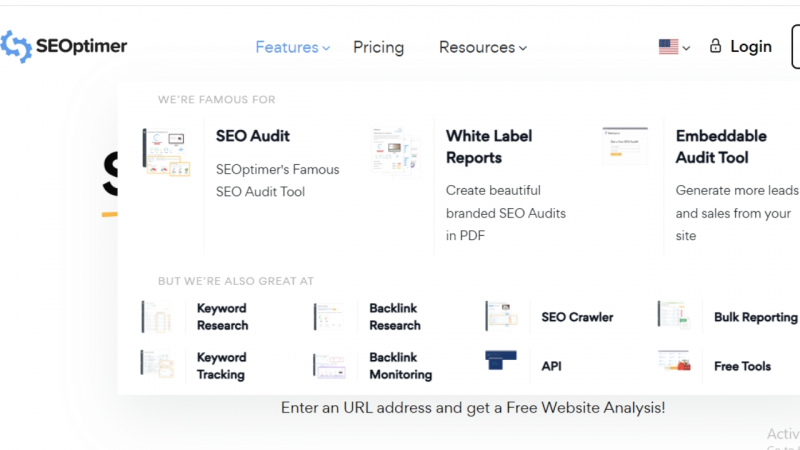The height and width of the screenshot is (450, 800).
Task: Click the Keyword Tracking icon
Action: point(157,364)
